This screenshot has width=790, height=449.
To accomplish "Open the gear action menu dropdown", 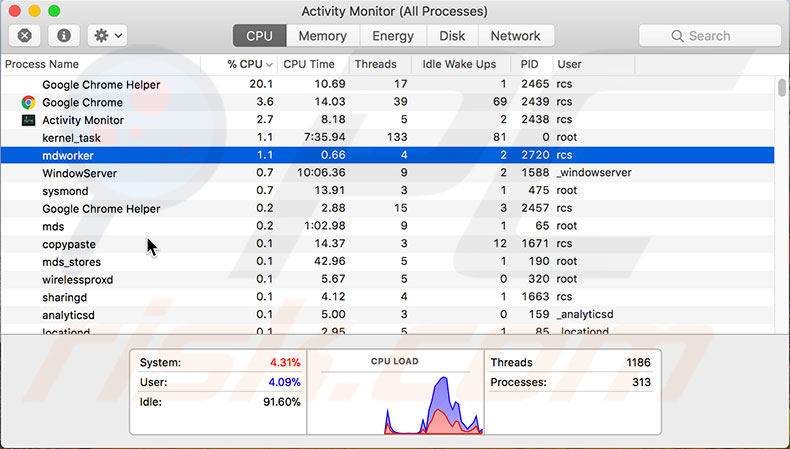I will [107, 36].
